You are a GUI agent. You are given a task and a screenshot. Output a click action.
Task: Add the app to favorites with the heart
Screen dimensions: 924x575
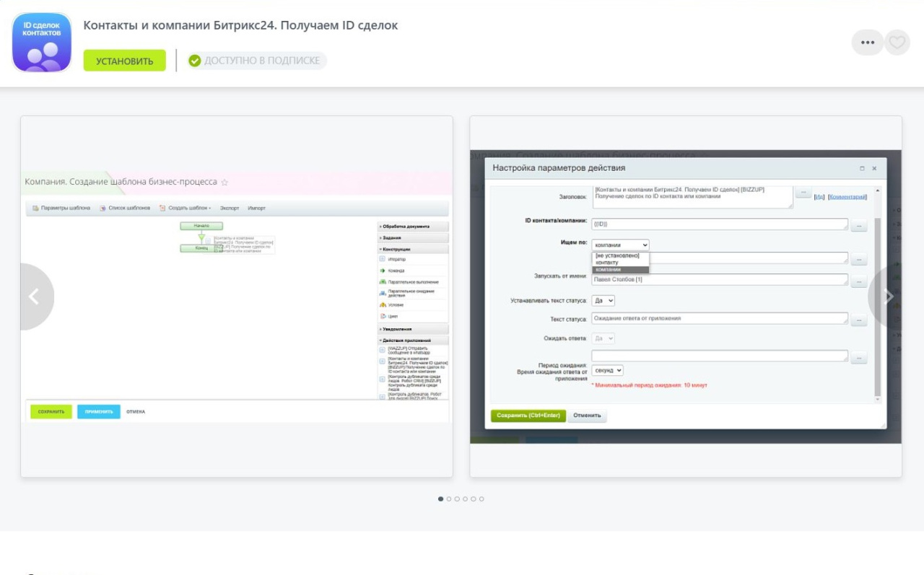pos(897,43)
